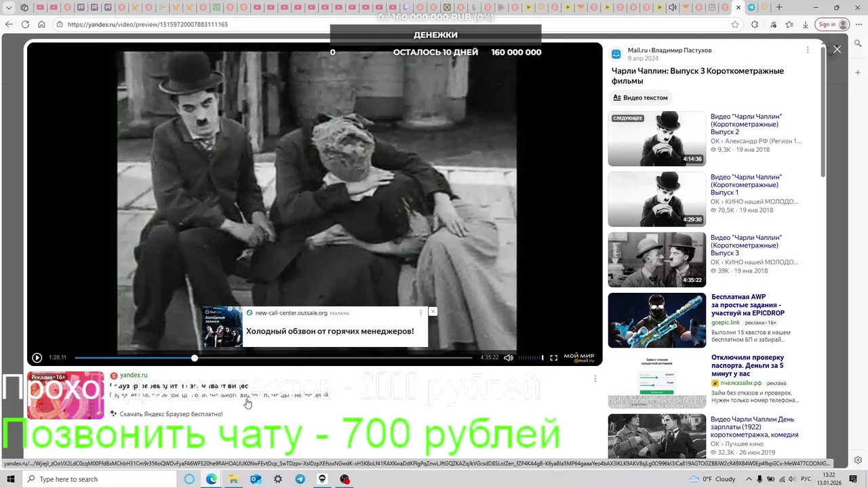Show hidden system tray icons
The height and width of the screenshot is (488, 868).
click(748, 479)
